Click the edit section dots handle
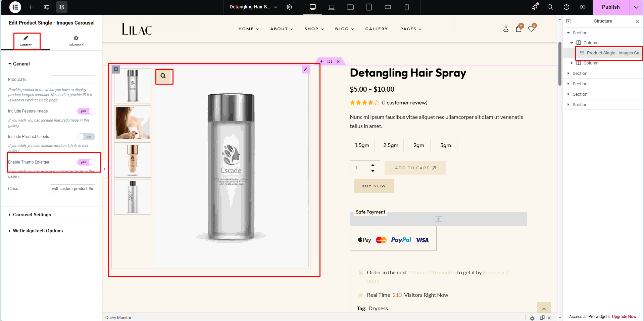The width and height of the screenshot is (644, 321). click(330, 61)
